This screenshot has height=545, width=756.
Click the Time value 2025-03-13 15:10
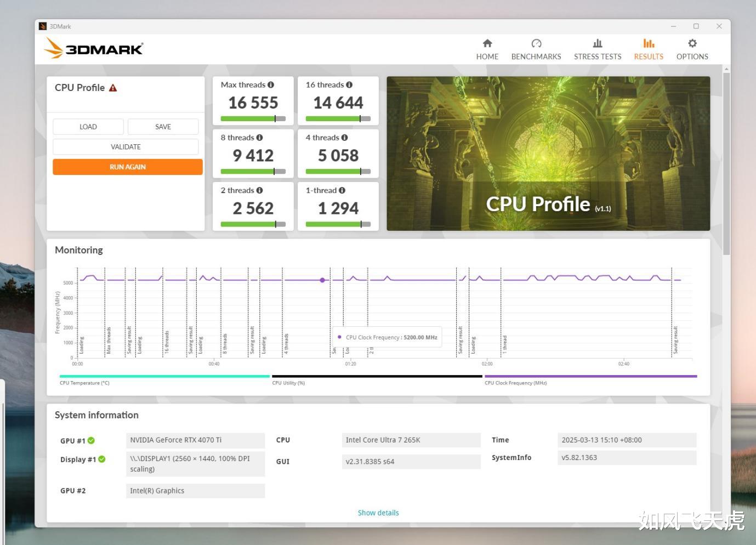pos(627,440)
